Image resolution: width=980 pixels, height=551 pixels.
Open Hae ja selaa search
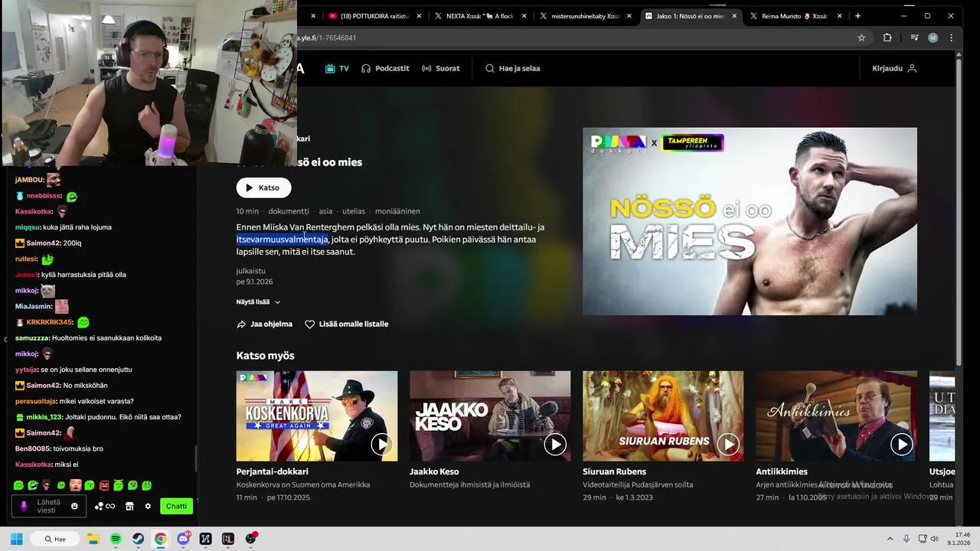point(512,68)
